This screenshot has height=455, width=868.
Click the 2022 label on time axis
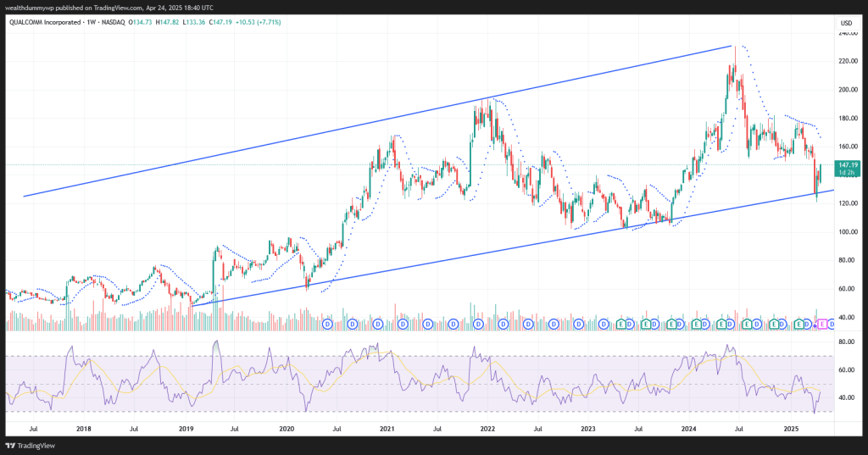tap(489, 430)
